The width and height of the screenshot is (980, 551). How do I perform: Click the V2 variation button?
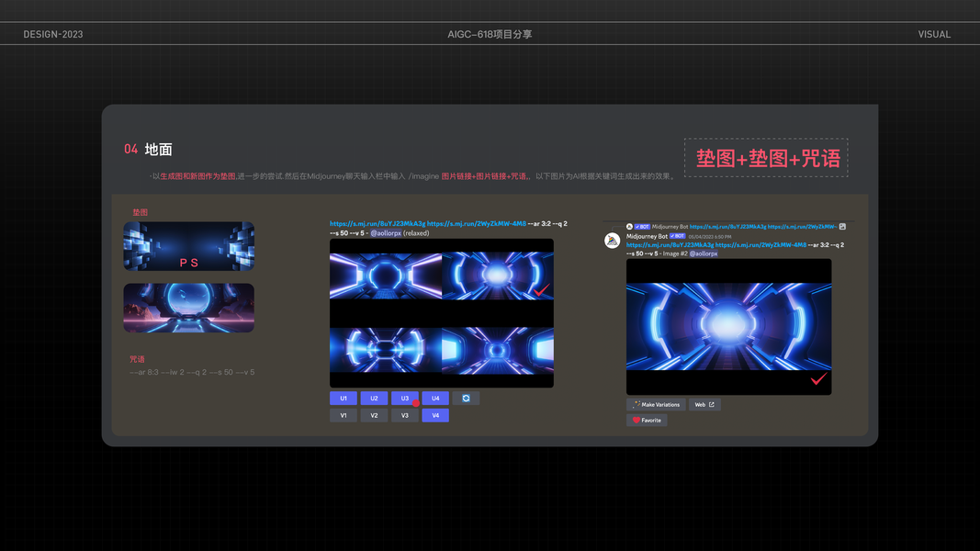[374, 415]
